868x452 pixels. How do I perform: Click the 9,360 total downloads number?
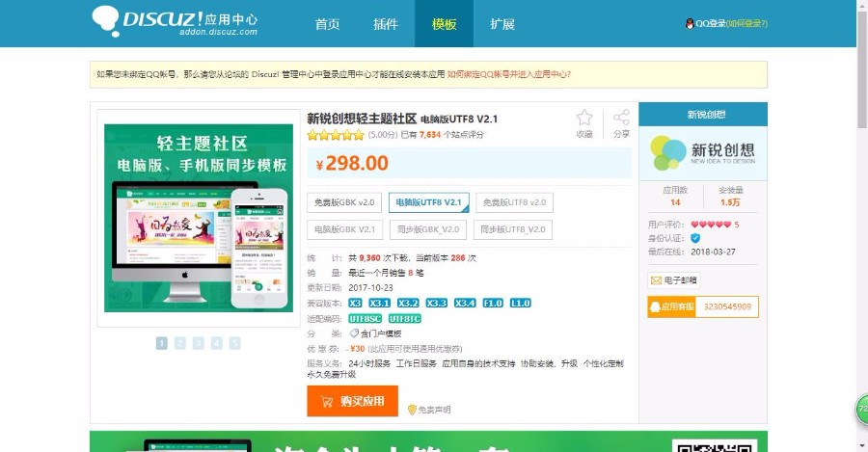point(369,258)
